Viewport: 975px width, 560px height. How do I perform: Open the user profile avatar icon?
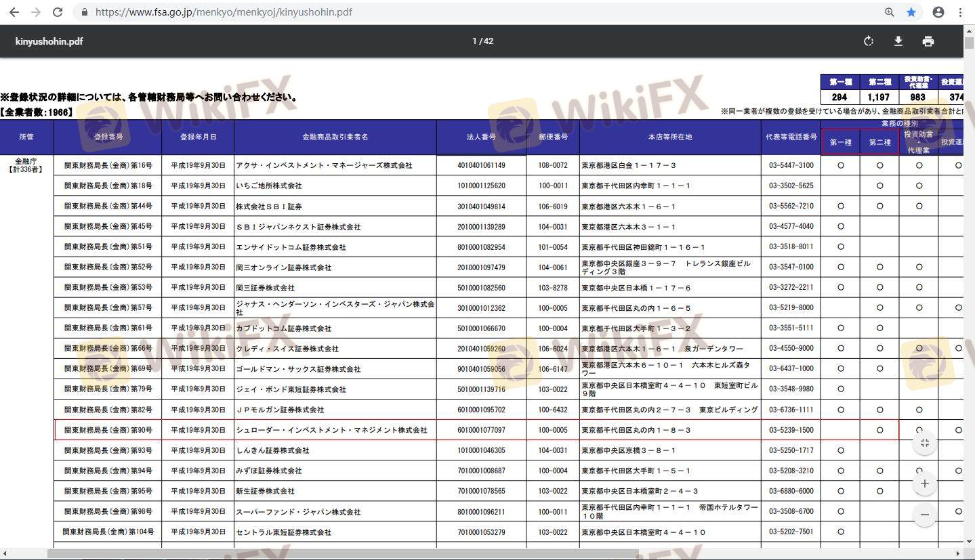pos(938,12)
